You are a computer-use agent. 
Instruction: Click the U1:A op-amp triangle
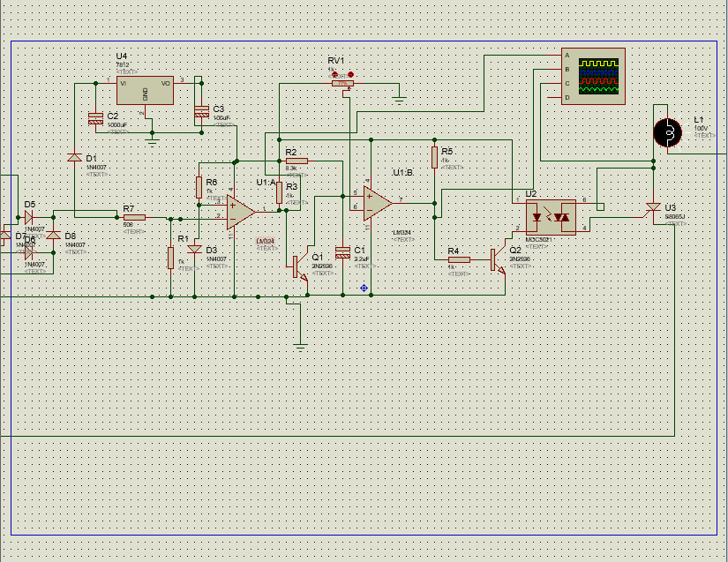(x=241, y=212)
